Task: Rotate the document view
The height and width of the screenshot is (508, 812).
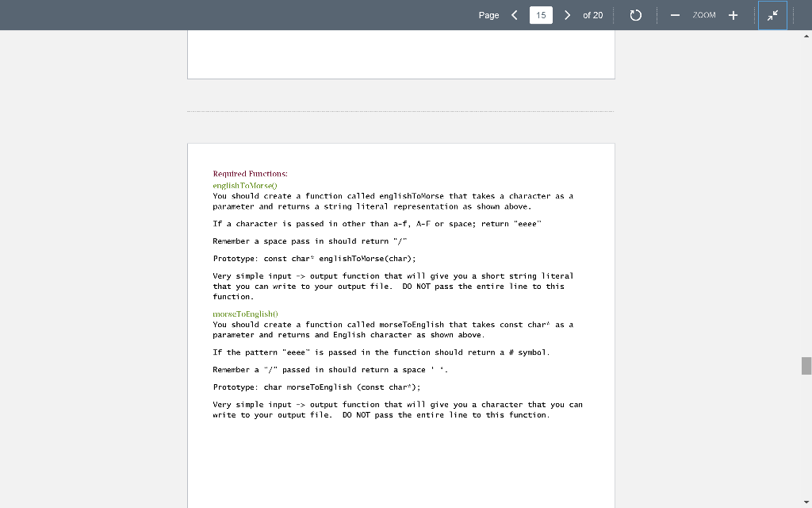Action: coord(635,14)
